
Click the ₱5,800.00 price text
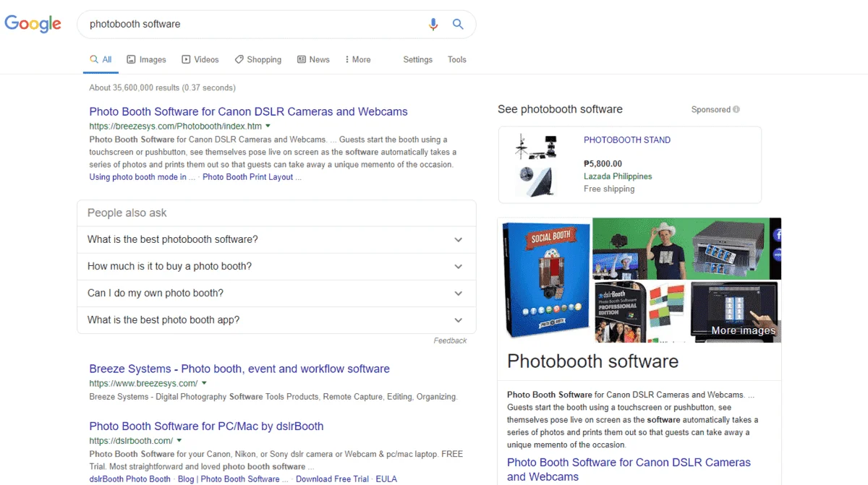click(x=603, y=164)
